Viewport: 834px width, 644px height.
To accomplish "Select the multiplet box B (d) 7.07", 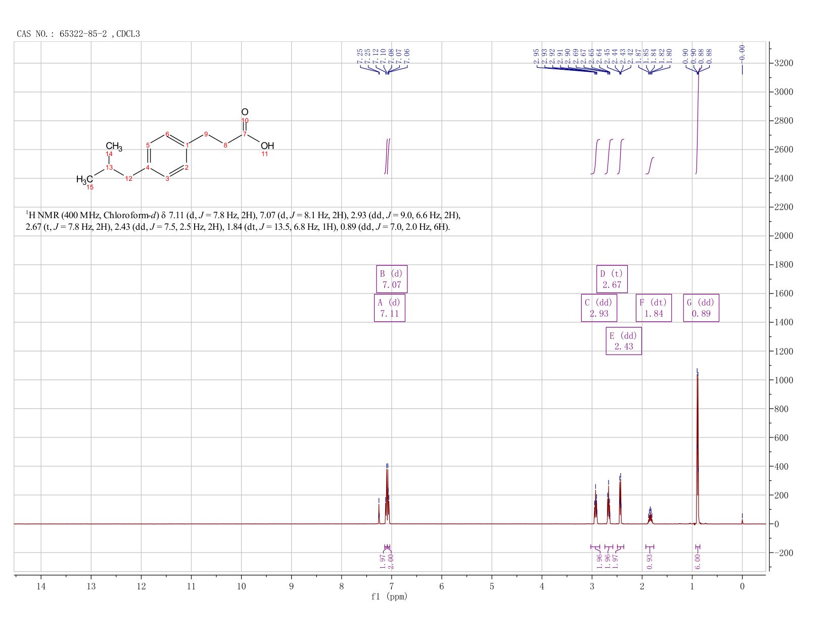I will pos(392,279).
